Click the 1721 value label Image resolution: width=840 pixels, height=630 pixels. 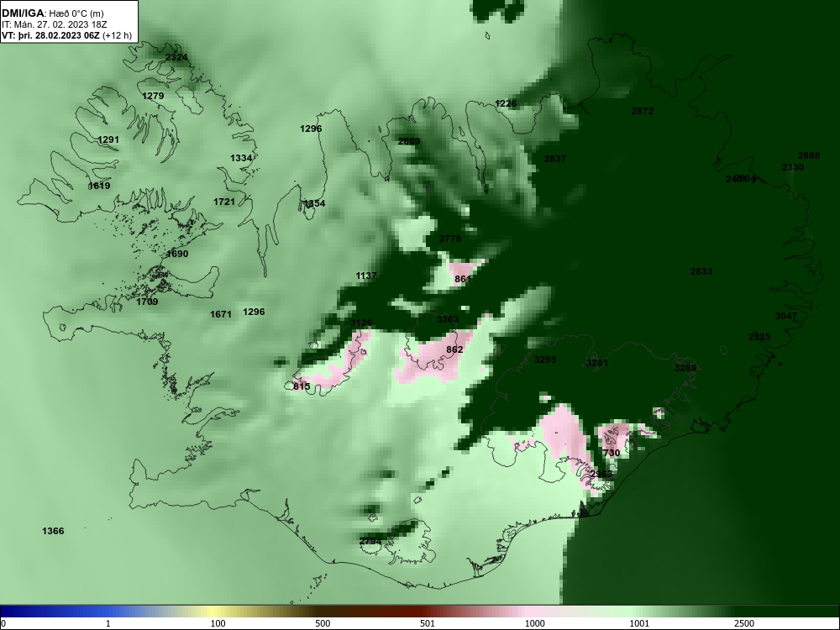[224, 202]
